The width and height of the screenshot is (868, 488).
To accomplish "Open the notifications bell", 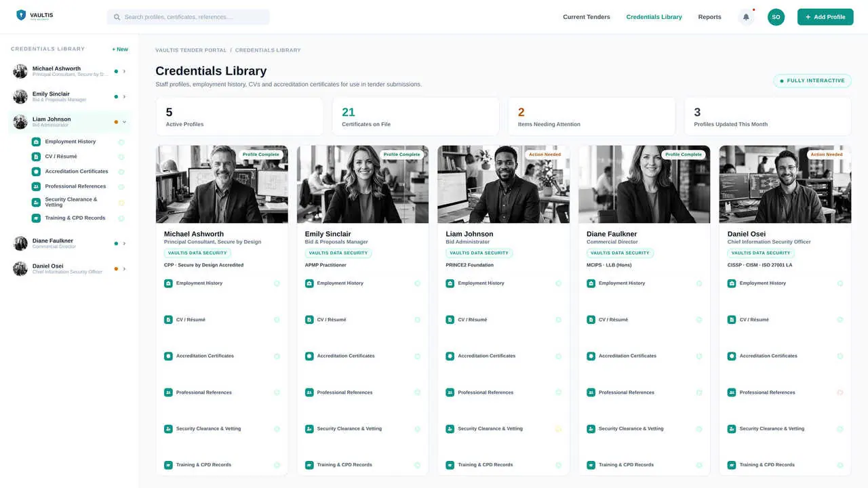I will pos(746,17).
